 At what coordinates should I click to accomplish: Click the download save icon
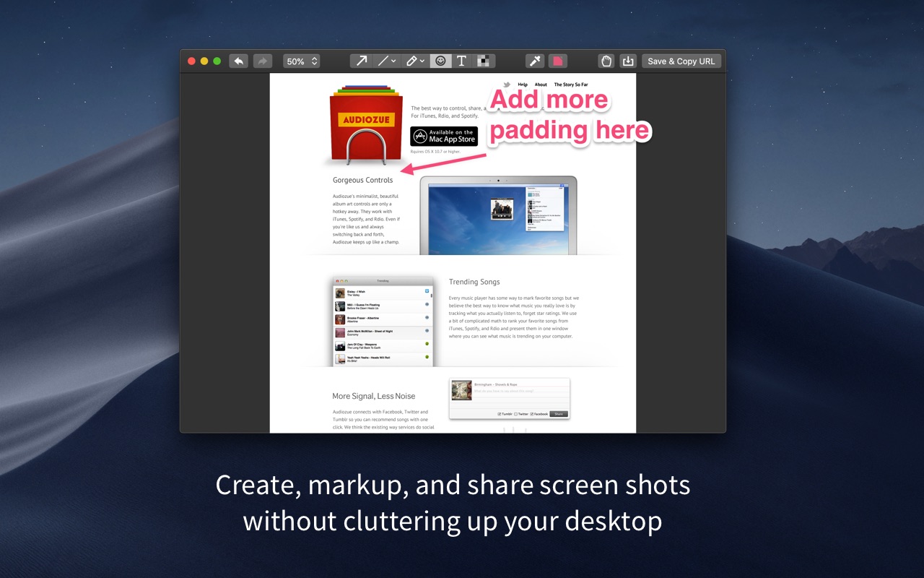(628, 61)
